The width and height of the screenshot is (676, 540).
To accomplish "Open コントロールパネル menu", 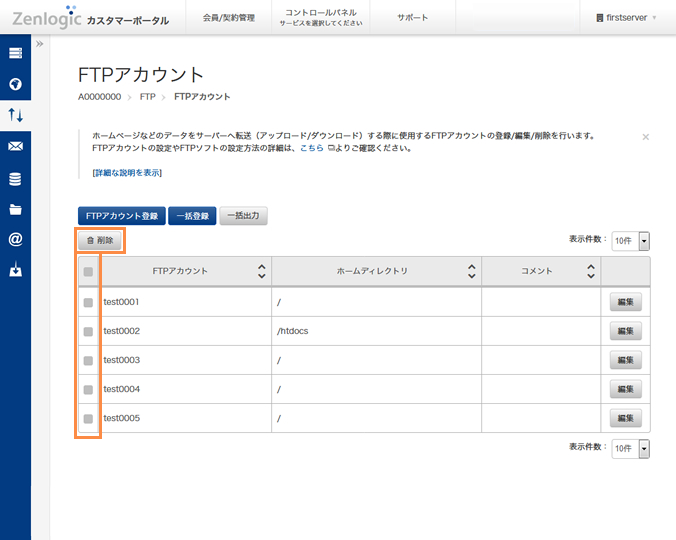I will click(321, 17).
